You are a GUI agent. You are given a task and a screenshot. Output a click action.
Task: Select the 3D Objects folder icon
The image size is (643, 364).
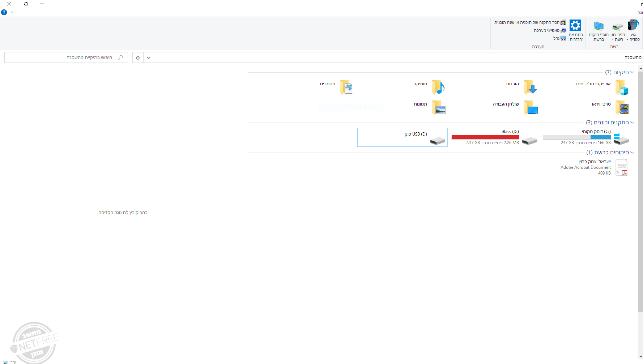coord(622,87)
